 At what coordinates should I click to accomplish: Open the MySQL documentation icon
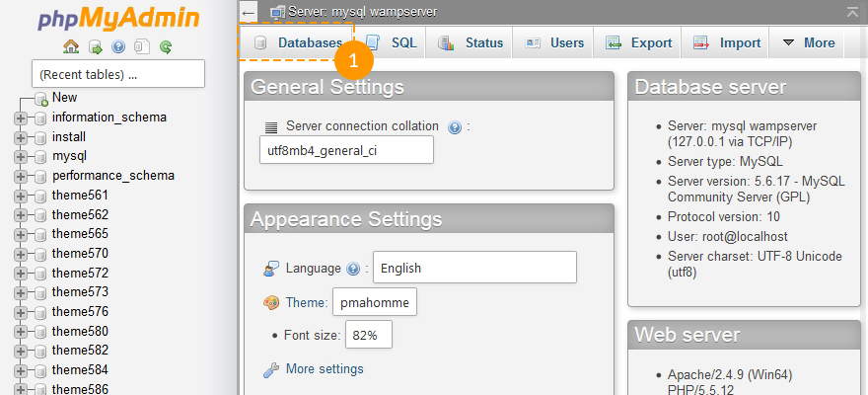[x=142, y=47]
